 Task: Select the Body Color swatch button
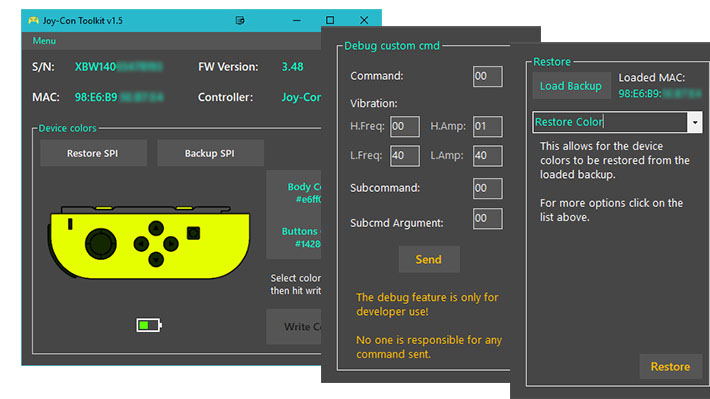(294, 192)
